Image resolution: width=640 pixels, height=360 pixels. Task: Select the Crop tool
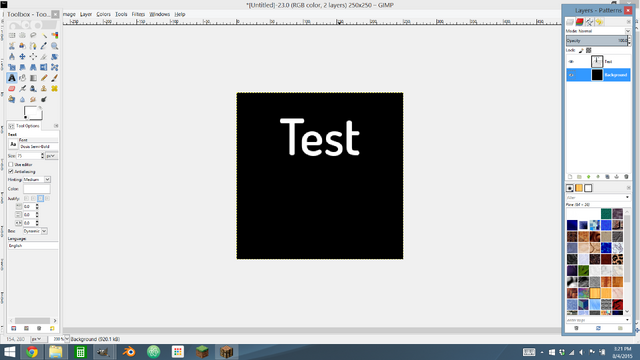click(44, 56)
